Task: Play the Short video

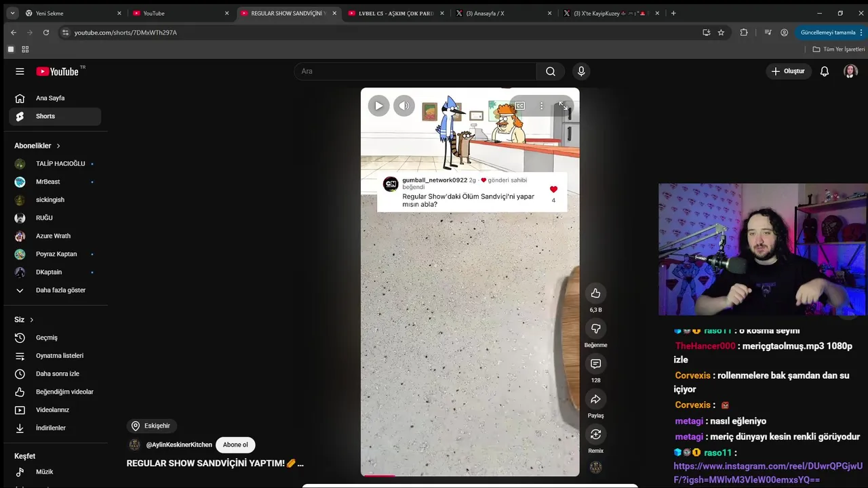Action: [378, 105]
